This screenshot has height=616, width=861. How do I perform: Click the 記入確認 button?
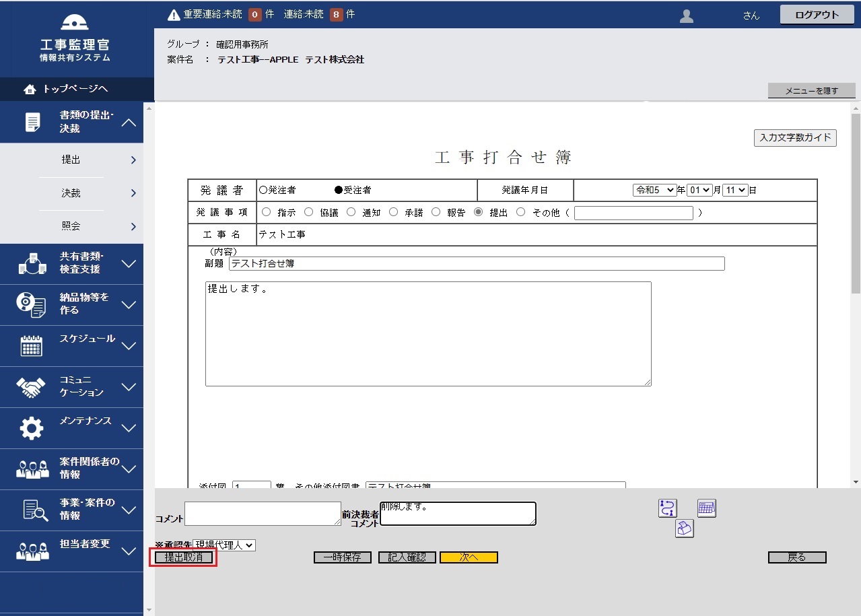407,557
